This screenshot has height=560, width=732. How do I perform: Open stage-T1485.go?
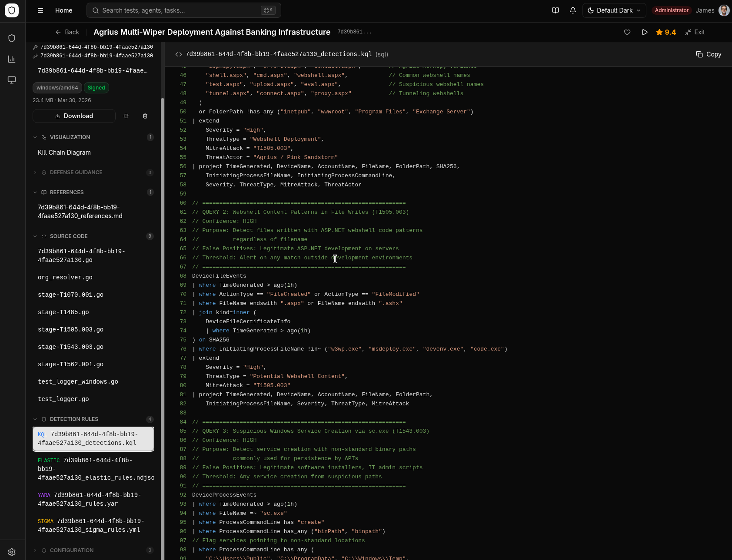click(93, 312)
